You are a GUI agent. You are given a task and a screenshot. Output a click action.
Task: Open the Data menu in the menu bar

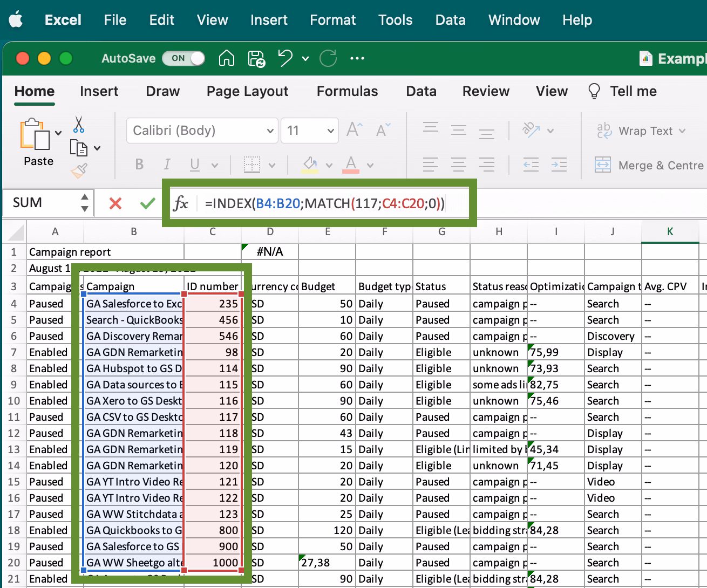click(450, 20)
